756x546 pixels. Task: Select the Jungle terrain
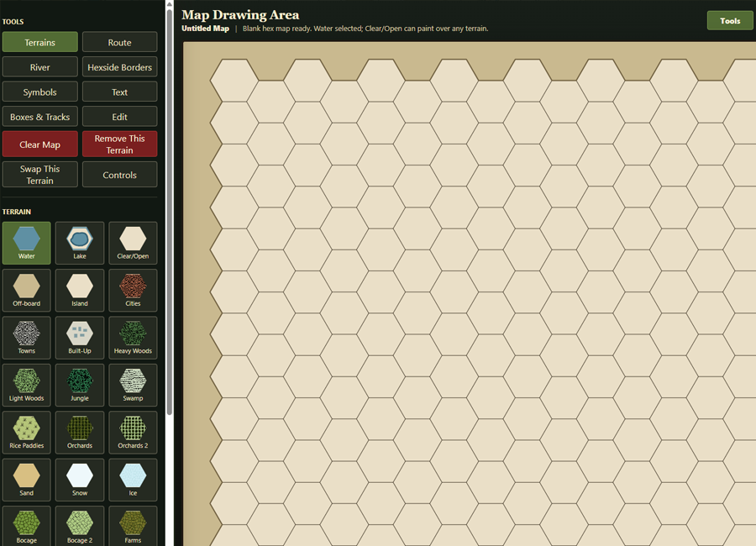[80, 385]
